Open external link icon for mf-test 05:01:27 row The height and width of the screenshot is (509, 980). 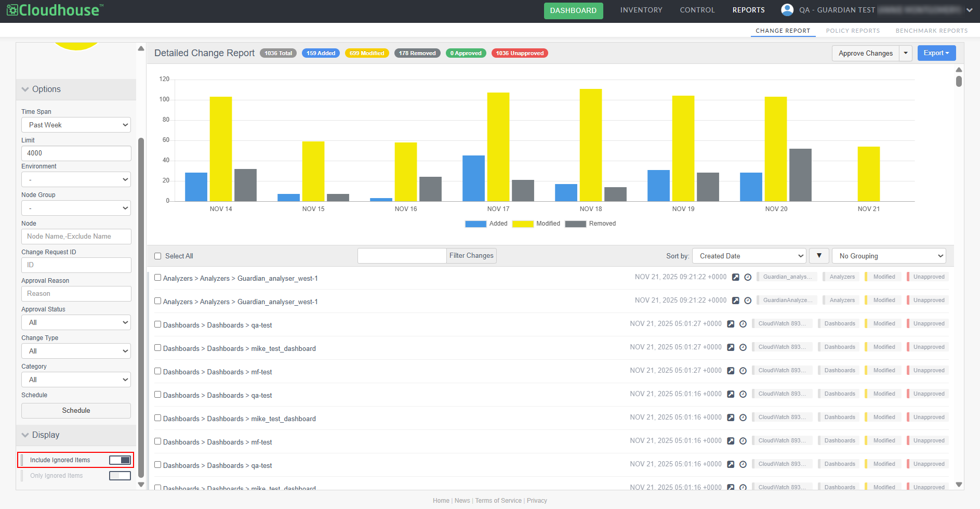pyautogui.click(x=731, y=371)
